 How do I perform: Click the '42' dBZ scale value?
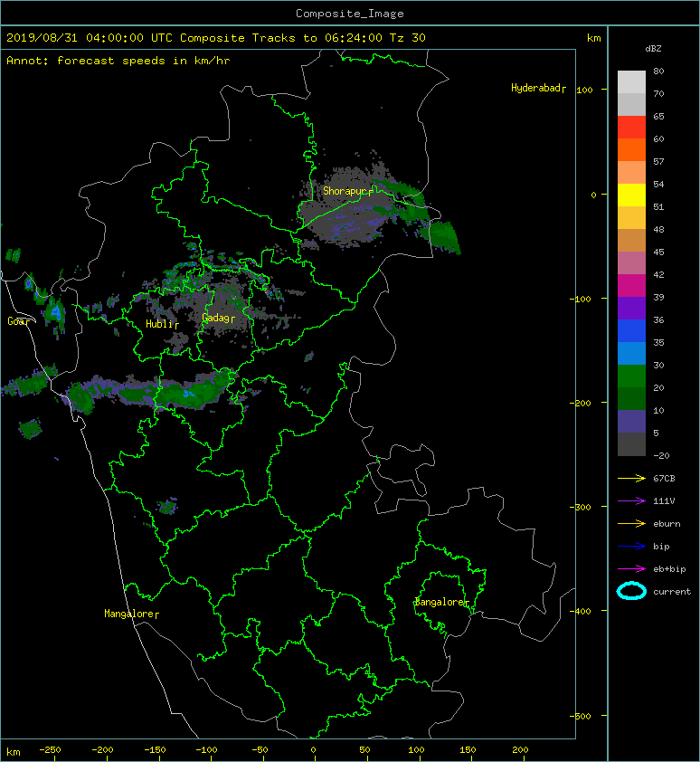[x=658, y=274]
